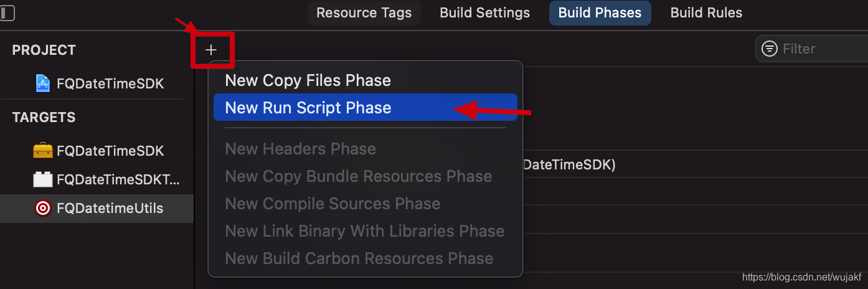Click the FQDateTimeSDK framework toolbox icon

43,151
